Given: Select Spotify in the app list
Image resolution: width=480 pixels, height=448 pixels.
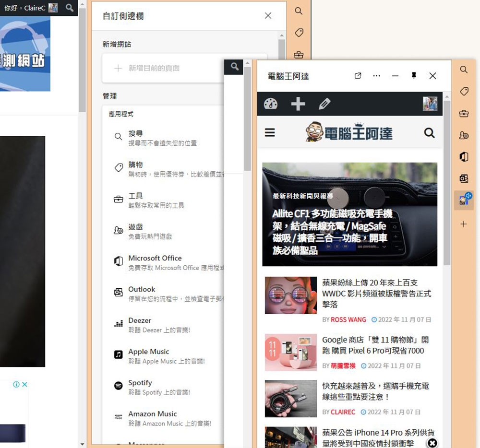Looking at the screenshot, I should tap(140, 383).
